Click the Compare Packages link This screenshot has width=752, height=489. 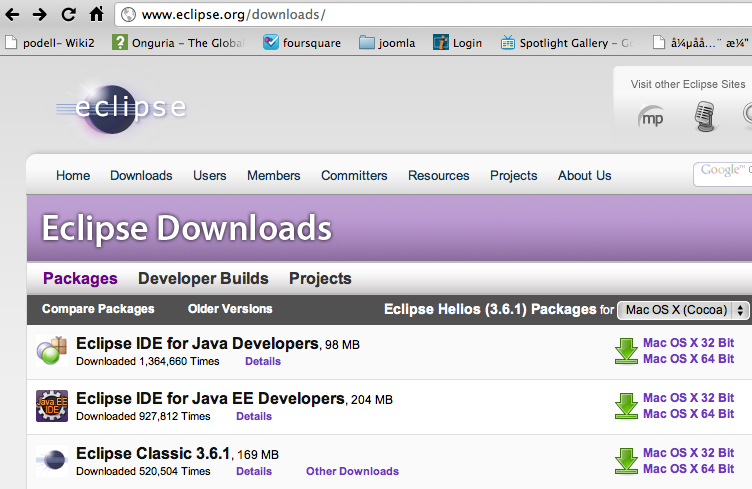click(98, 309)
